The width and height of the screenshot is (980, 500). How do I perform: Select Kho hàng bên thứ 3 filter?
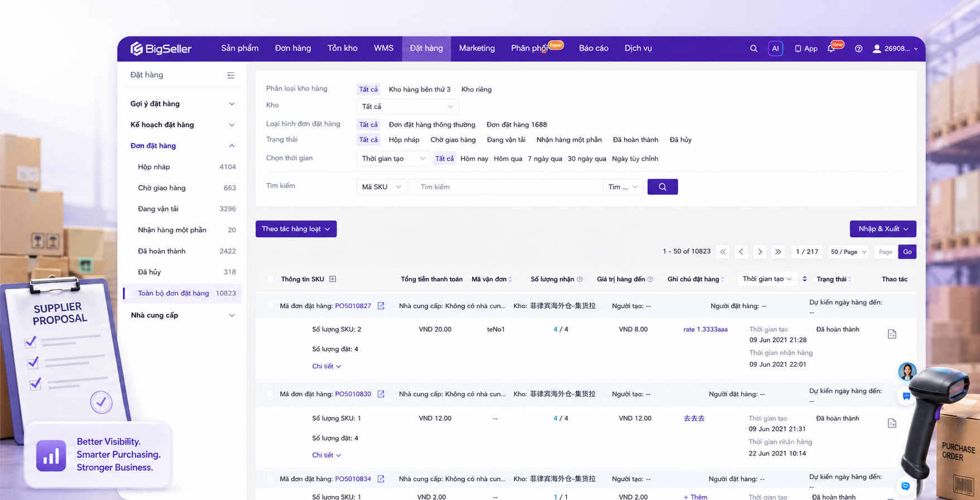point(420,89)
